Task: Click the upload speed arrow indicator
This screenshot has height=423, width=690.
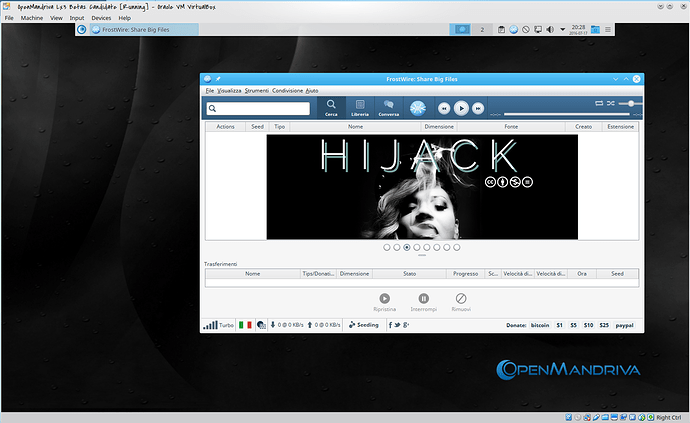Action: coord(310,325)
